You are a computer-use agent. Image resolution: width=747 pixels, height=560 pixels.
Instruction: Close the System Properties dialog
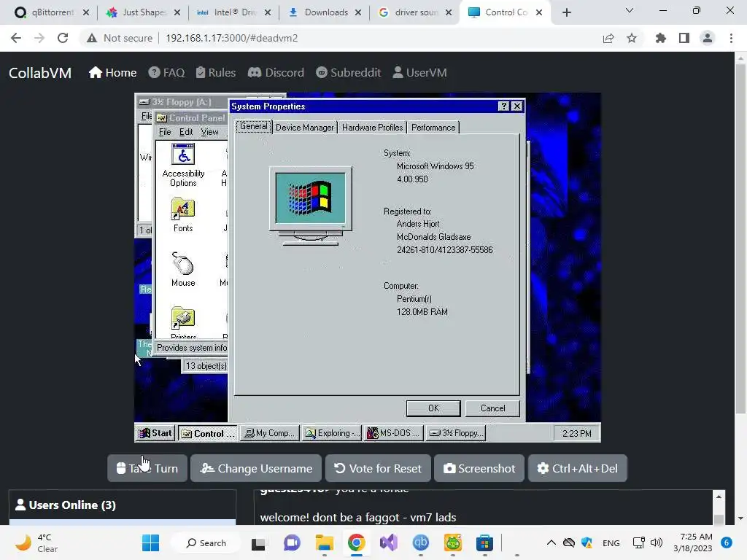(x=517, y=106)
